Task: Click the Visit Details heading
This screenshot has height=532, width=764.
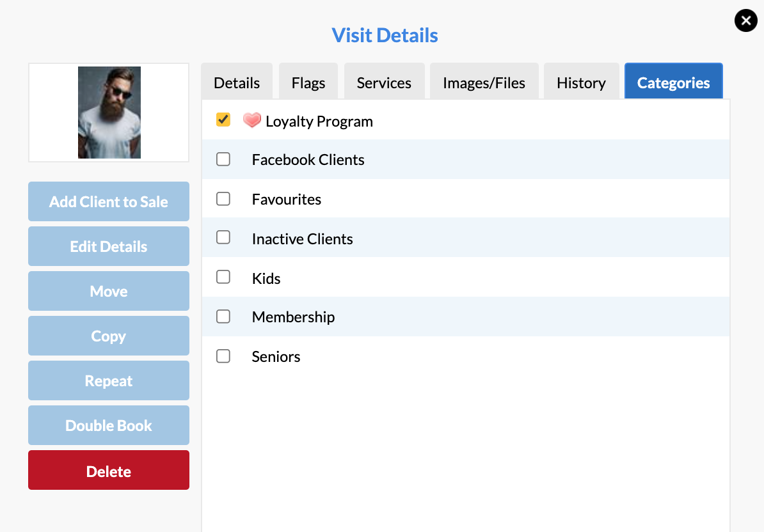Action: coord(385,35)
